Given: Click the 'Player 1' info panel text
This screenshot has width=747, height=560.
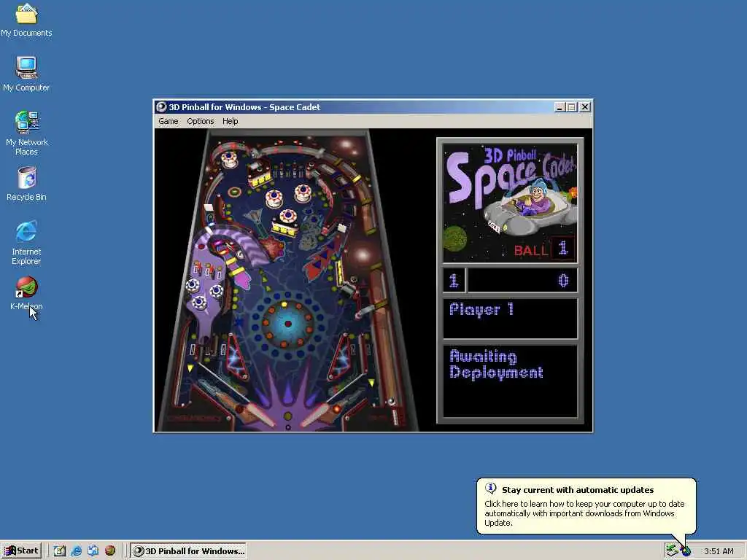Looking at the screenshot, I should click(x=481, y=309).
